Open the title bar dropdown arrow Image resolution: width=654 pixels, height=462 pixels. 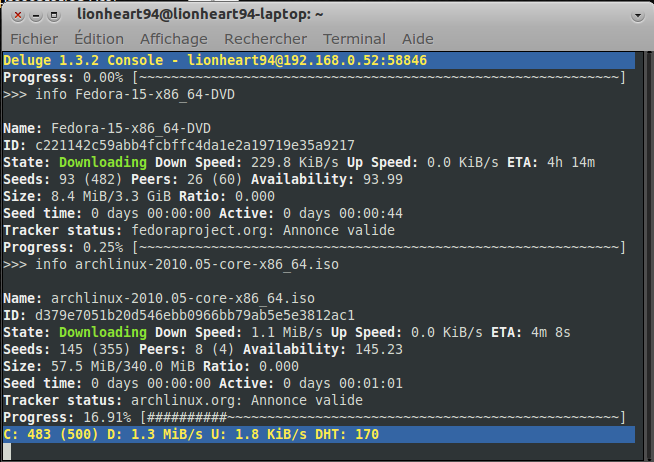point(637,16)
